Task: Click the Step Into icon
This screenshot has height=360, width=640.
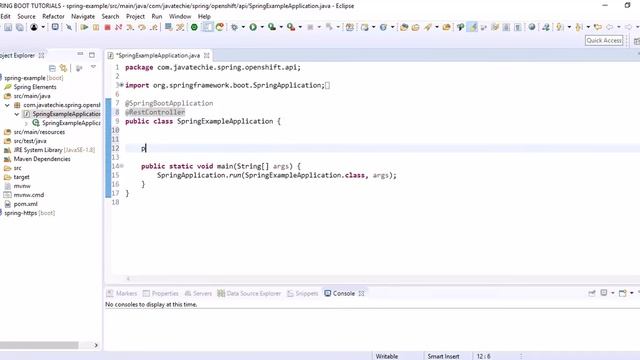Action: [x=130, y=27]
